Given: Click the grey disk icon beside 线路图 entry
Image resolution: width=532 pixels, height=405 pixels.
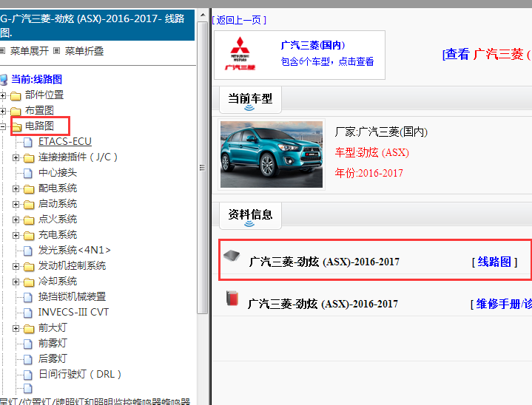Looking at the screenshot, I should (x=232, y=256).
